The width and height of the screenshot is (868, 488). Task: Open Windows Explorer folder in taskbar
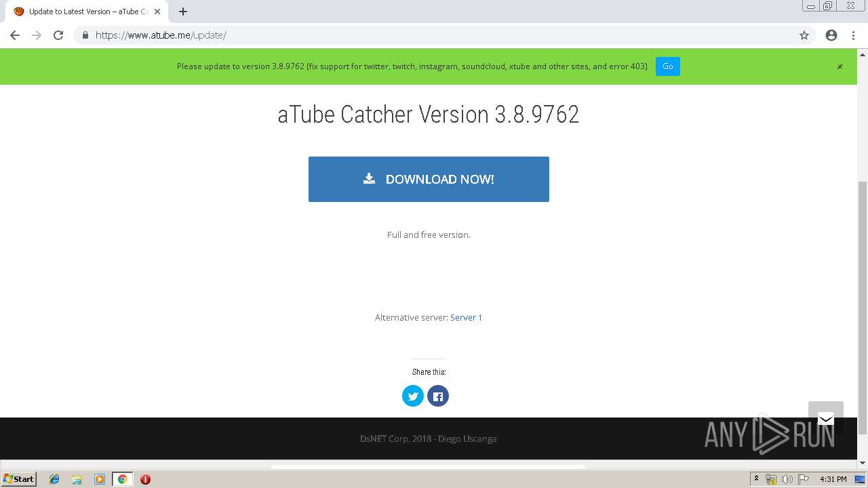[x=77, y=479]
